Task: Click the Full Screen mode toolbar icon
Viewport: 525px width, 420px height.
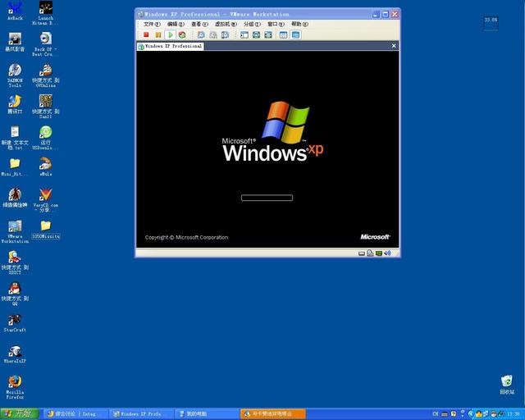Action: [x=268, y=34]
